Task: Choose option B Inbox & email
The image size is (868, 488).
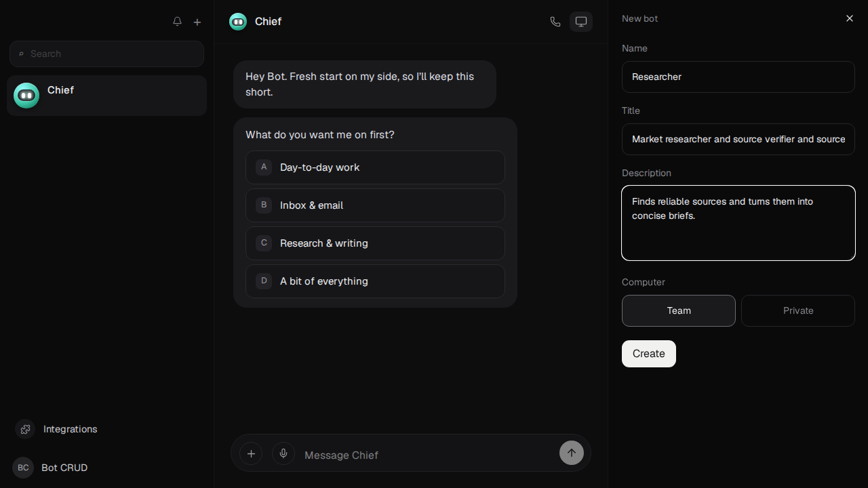Action: coord(375,205)
